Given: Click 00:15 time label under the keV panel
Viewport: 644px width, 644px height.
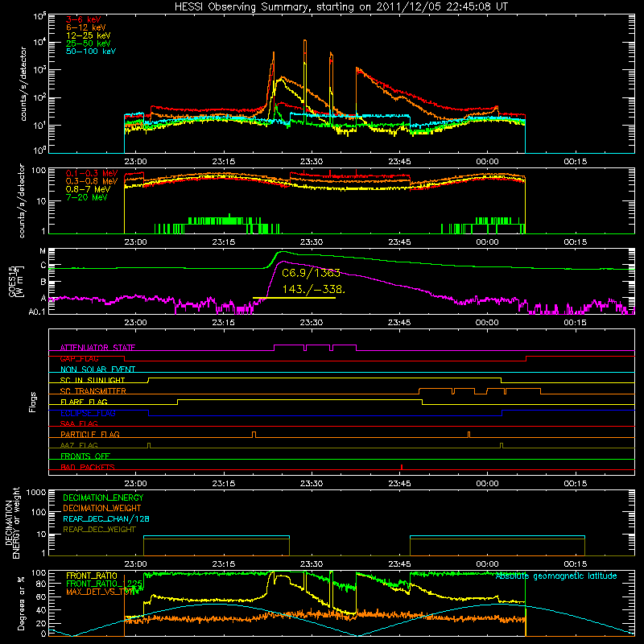Looking at the screenshot, I should (x=575, y=162).
